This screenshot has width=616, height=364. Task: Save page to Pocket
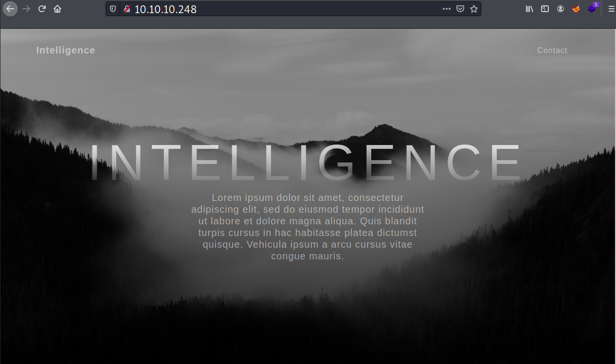(x=460, y=9)
